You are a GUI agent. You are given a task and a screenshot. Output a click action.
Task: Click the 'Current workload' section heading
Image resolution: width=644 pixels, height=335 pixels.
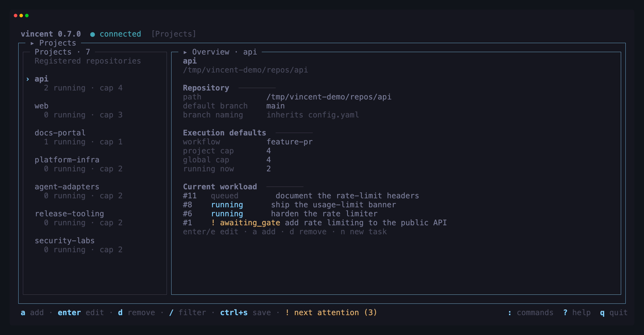pos(220,187)
